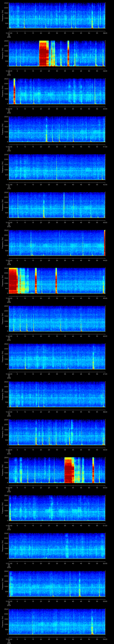Viewport: 114px width, 644px height.
Task: Click red burst near 29s in 10:44:00 spectrogram
Action: tap(56, 280)
